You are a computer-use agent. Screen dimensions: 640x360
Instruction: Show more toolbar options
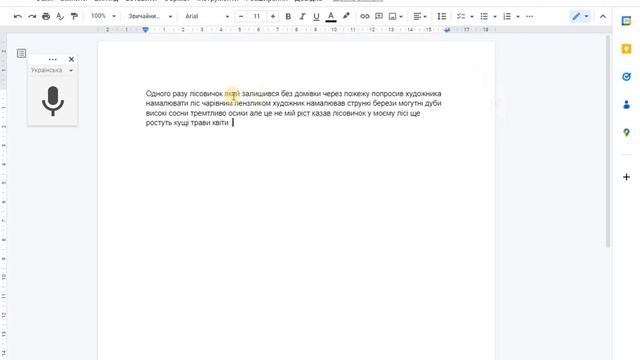click(529, 16)
